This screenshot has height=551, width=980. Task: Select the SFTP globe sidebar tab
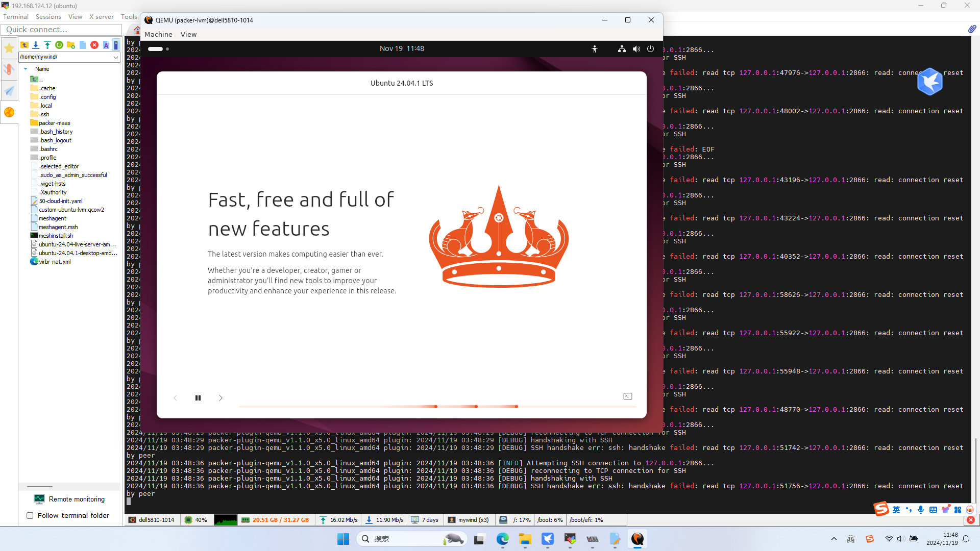tap(9, 112)
